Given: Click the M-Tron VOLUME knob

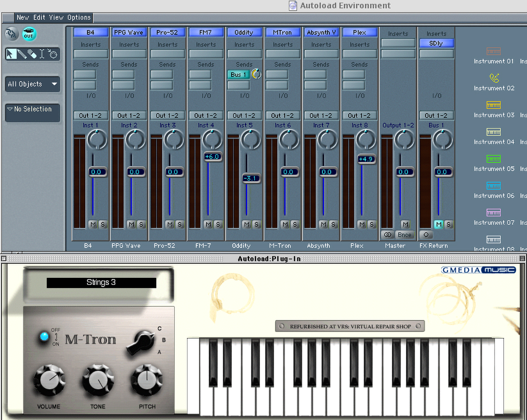Looking at the screenshot, I should 49,381.
